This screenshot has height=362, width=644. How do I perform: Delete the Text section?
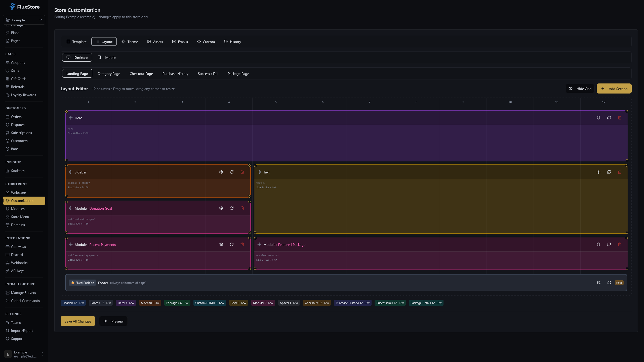[x=620, y=172]
